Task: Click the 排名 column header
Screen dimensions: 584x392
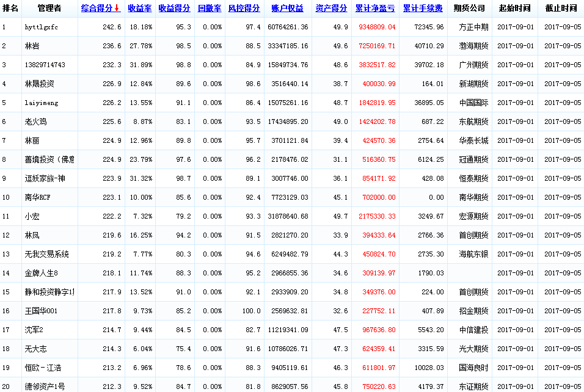Action: click(10, 8)
